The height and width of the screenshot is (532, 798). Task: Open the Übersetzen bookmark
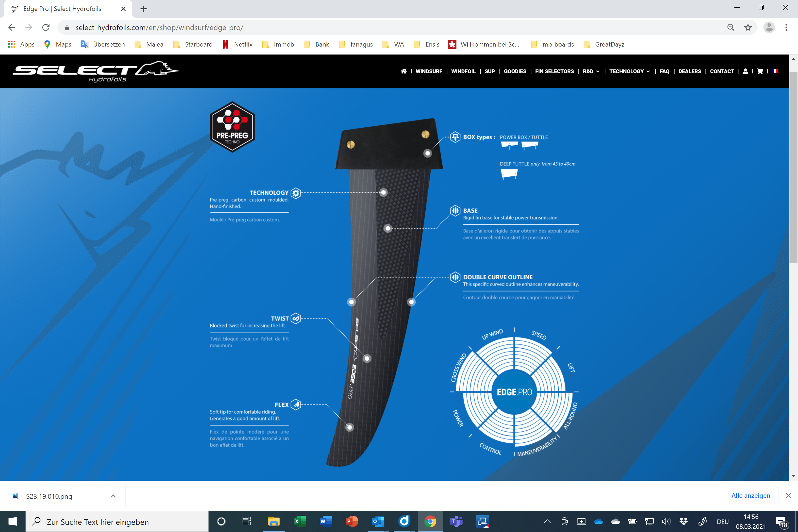pyautogui.click(x=102, y=44)
